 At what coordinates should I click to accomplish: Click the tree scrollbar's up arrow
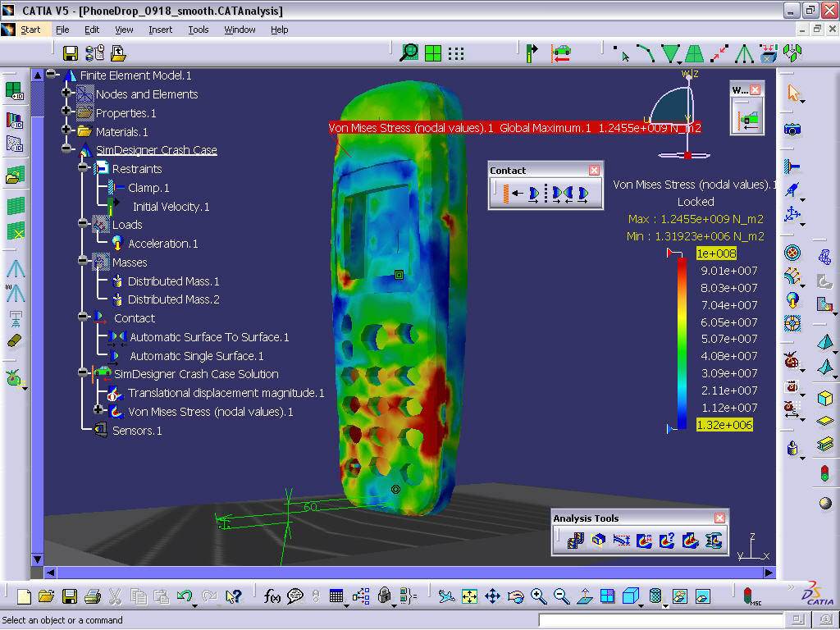tap(37, 75)
